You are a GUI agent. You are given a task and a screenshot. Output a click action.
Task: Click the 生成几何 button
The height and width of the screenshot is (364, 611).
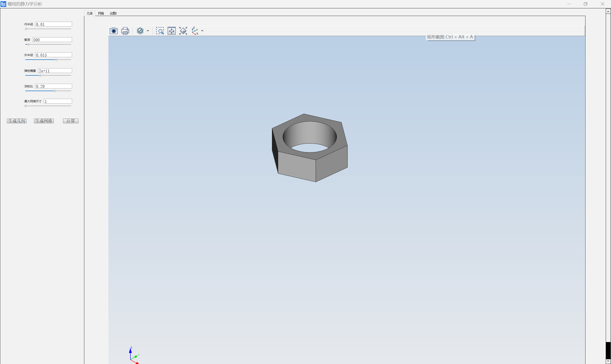17,121
